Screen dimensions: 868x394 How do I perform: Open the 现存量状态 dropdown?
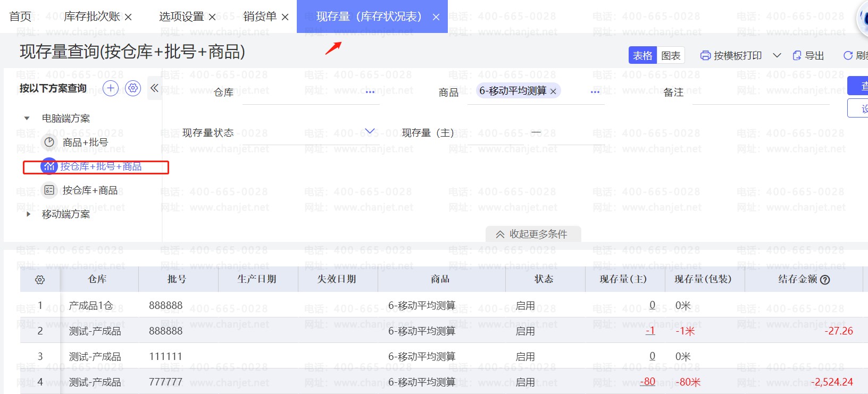(x=370, y=131)
